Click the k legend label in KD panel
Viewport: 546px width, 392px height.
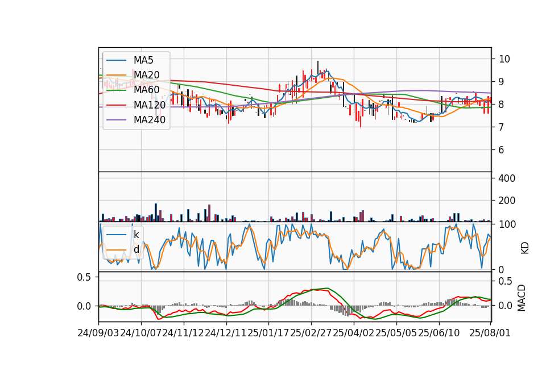click(136, 235)
